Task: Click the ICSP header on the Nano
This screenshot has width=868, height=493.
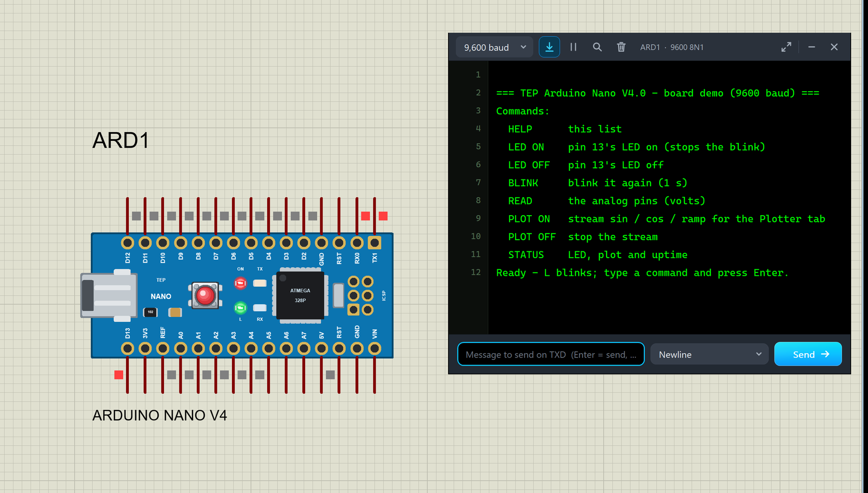Action: coord(361,296)
